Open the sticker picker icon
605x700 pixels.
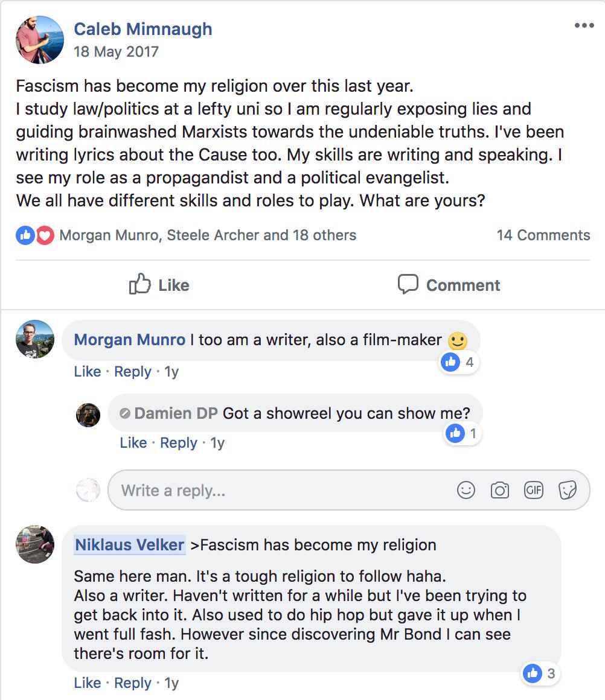tap(568, 491)
